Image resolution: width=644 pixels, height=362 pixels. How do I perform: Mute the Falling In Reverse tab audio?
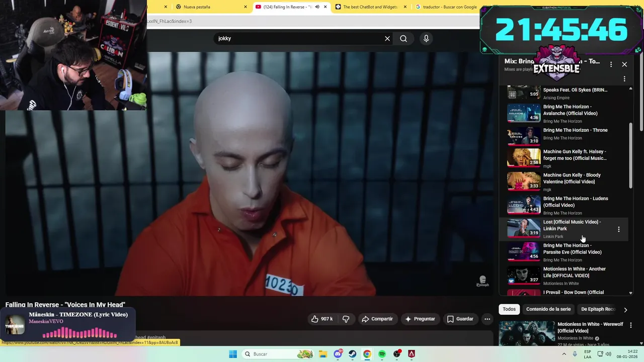317,7
